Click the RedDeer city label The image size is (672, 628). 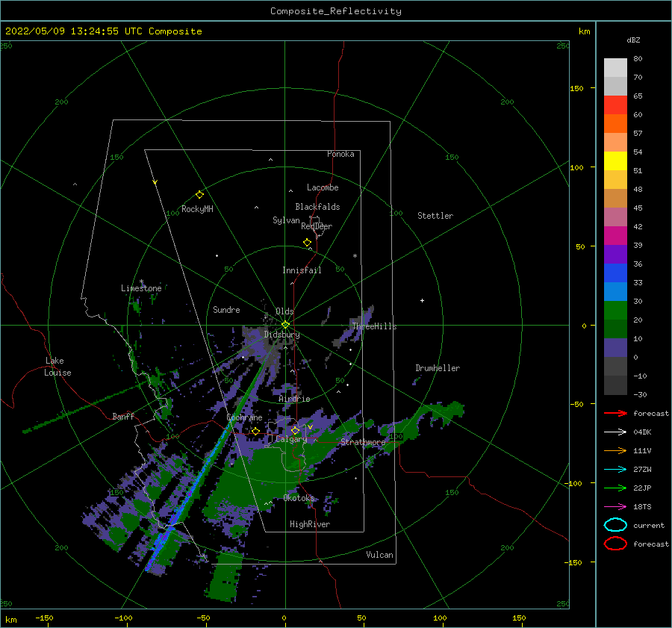point(317,226)
